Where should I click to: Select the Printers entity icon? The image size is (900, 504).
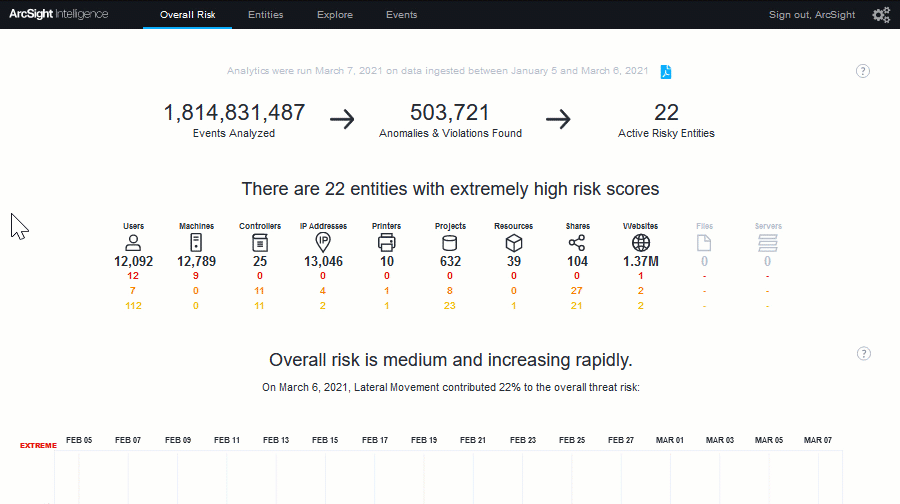(x=386, y=242)
